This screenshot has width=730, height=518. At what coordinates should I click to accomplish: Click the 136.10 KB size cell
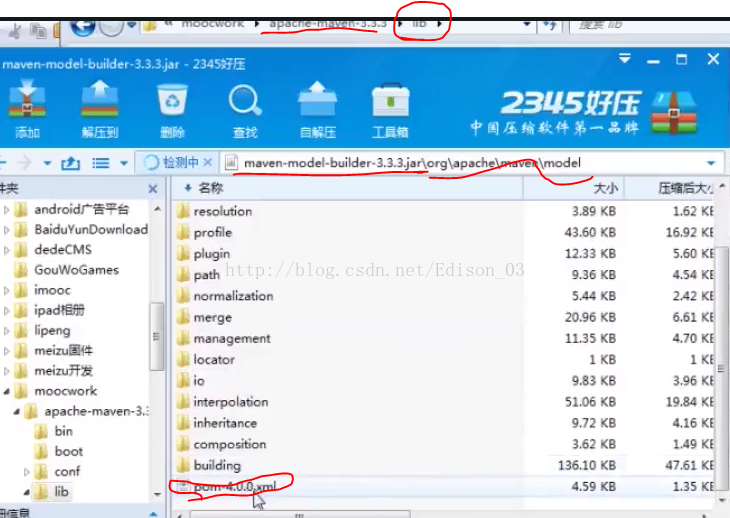(588, 465)
